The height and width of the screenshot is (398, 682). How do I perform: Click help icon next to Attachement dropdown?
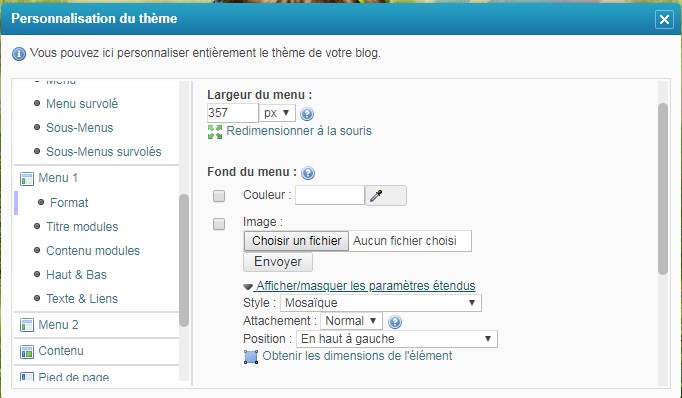tap(394, 322)
